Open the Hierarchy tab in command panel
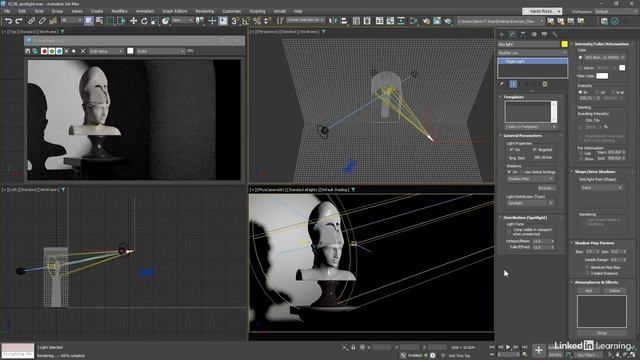Screen dimensions: 640x360 tap(523, 35)
